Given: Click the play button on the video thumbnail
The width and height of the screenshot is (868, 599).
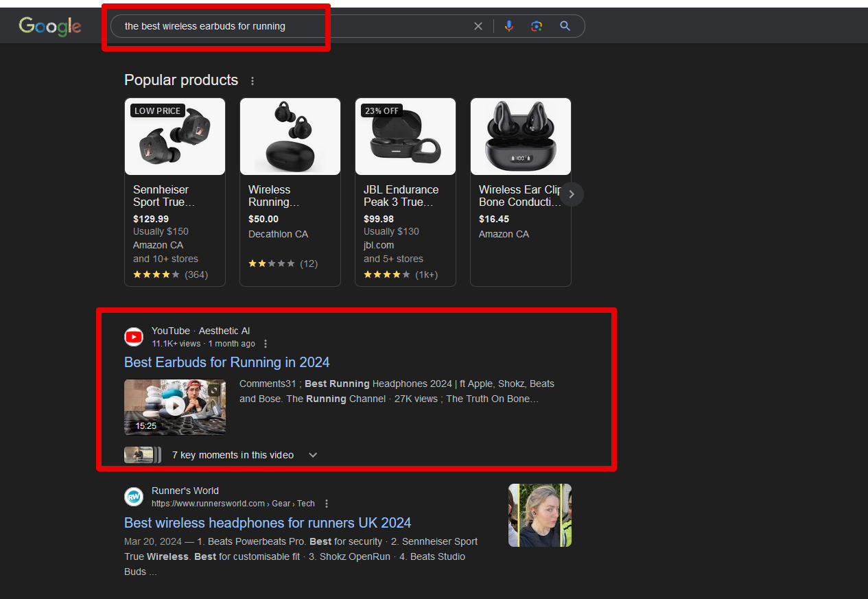Looking at the screenshot, I should click(x=174, y=406).
